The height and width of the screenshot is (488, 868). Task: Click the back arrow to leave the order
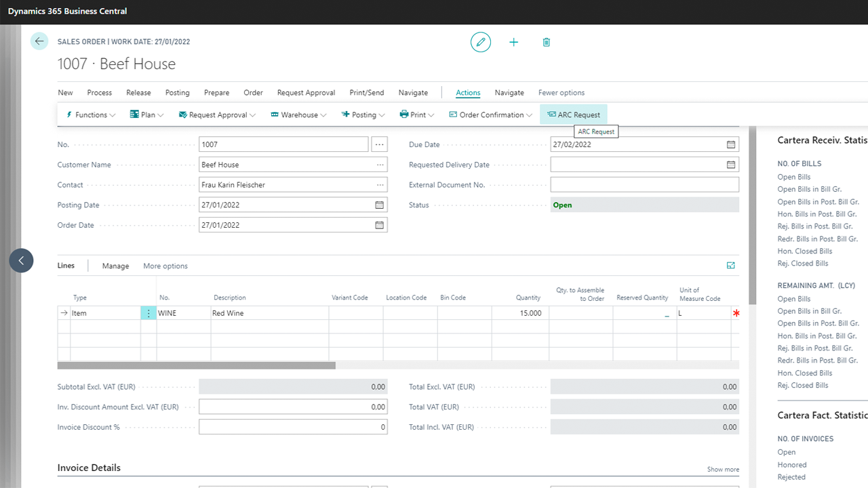point(39,41)
